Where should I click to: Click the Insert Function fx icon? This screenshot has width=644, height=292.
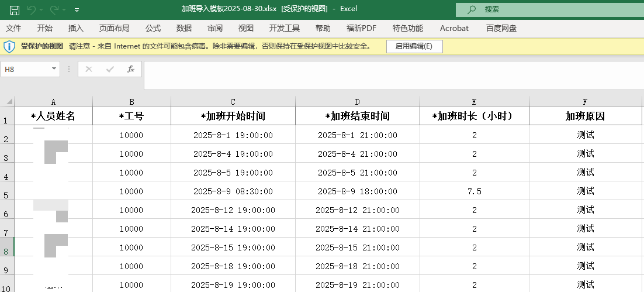click(x=130, y=69)
